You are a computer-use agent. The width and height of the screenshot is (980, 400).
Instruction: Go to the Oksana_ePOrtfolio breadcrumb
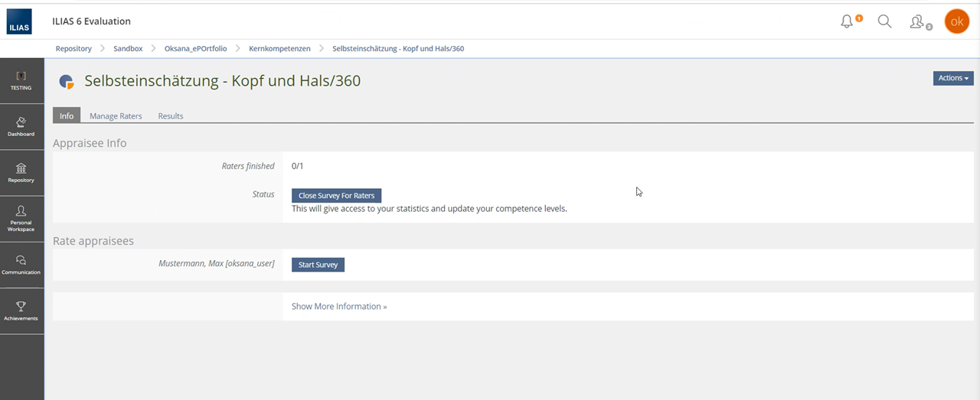pyautogui.click(x=196, y=48)
